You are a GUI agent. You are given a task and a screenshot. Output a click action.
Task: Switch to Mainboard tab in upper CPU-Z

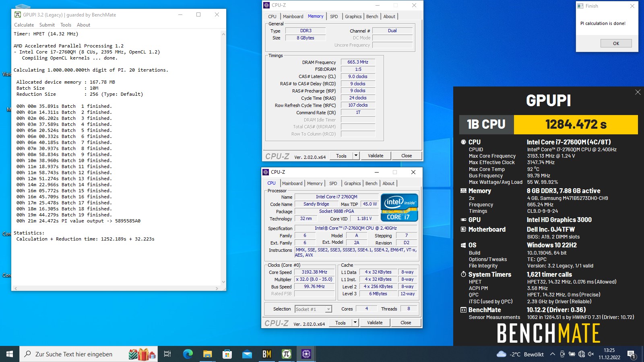pyautogui.click(x=293, y=16)
